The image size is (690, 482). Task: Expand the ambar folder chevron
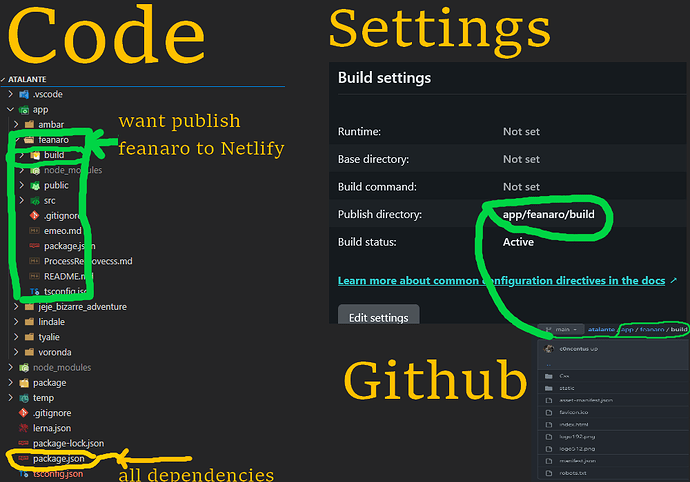[x=16, y=124]
